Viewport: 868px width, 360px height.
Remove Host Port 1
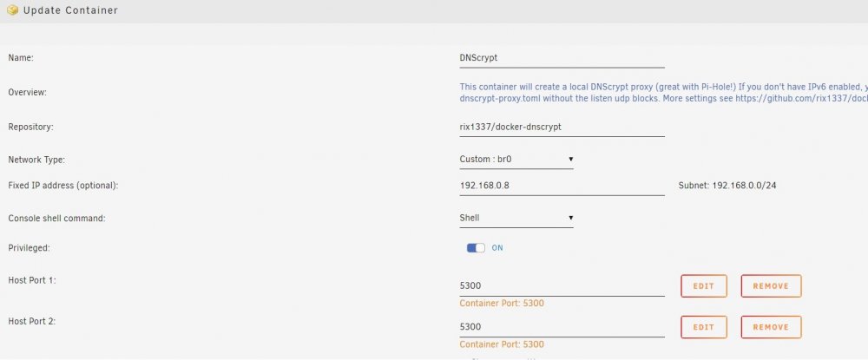(x=771, y=286)
